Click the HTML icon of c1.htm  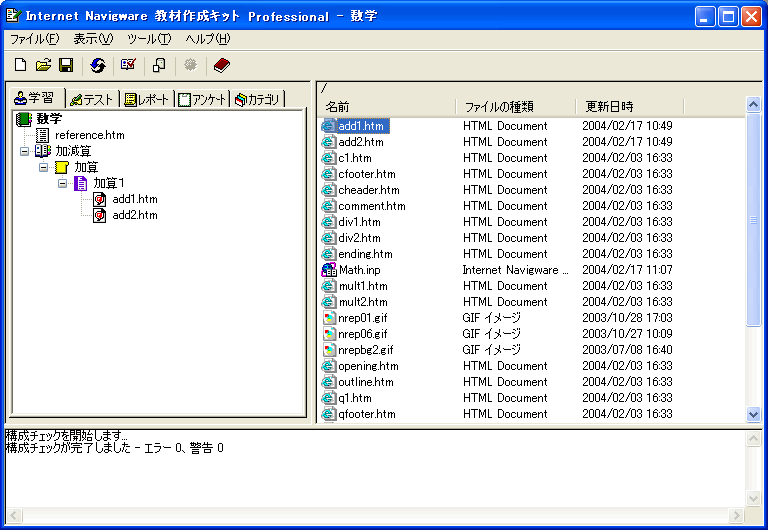coord(329,158)
